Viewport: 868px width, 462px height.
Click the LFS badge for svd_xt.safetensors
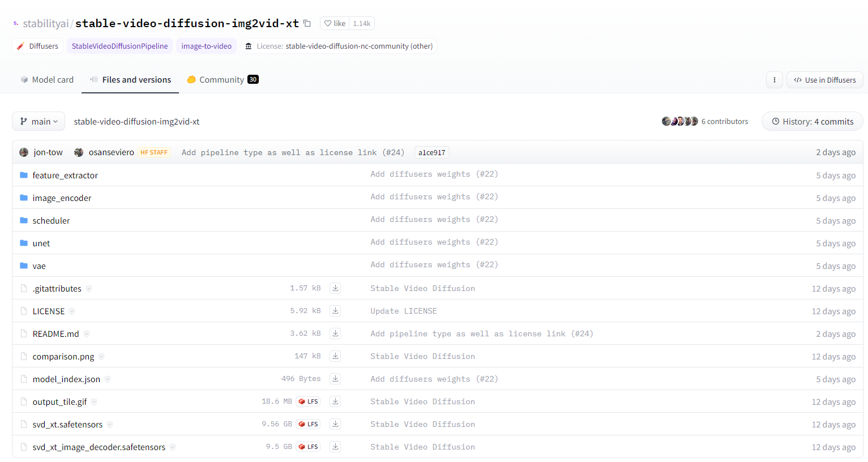click(308, 424)
